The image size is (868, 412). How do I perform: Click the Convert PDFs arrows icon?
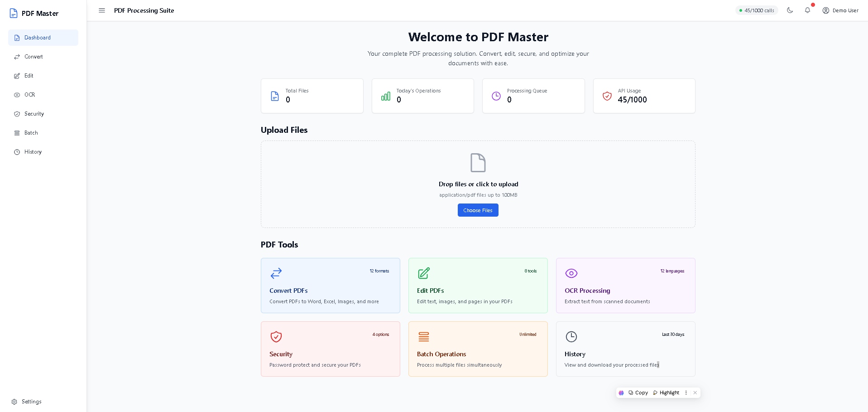click(x=276, y=273)
